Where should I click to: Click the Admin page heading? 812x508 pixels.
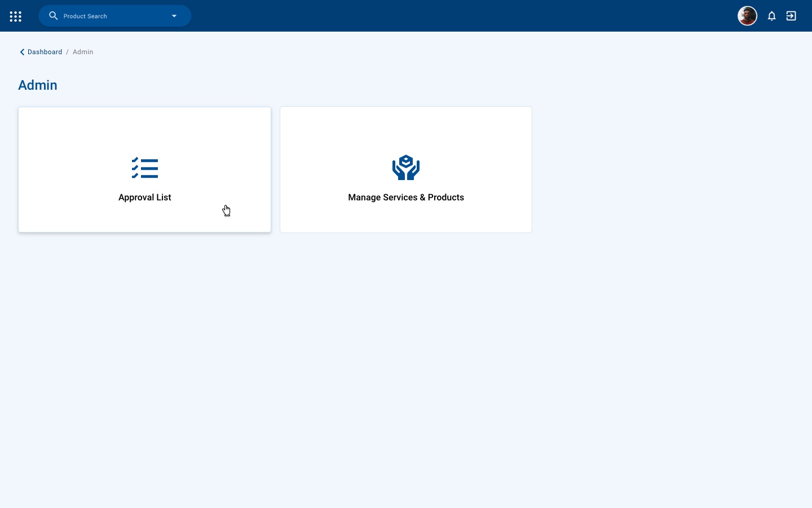[x=38, y=85]
